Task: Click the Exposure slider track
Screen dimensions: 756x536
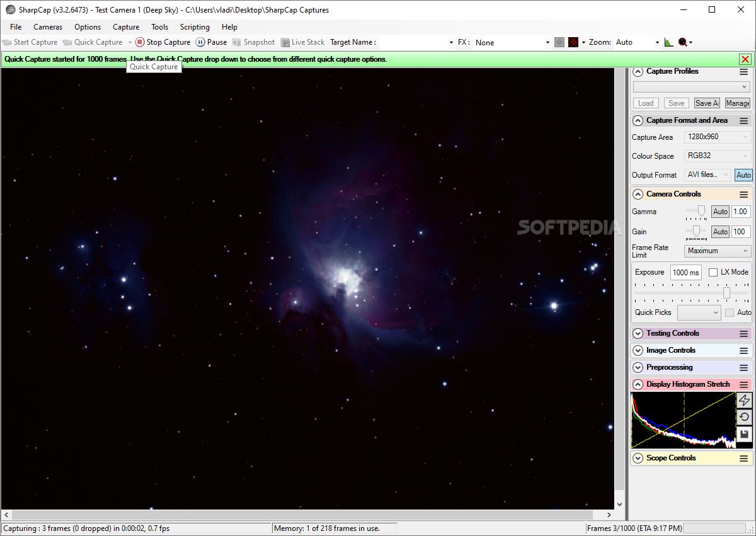Action: point(692,293)
